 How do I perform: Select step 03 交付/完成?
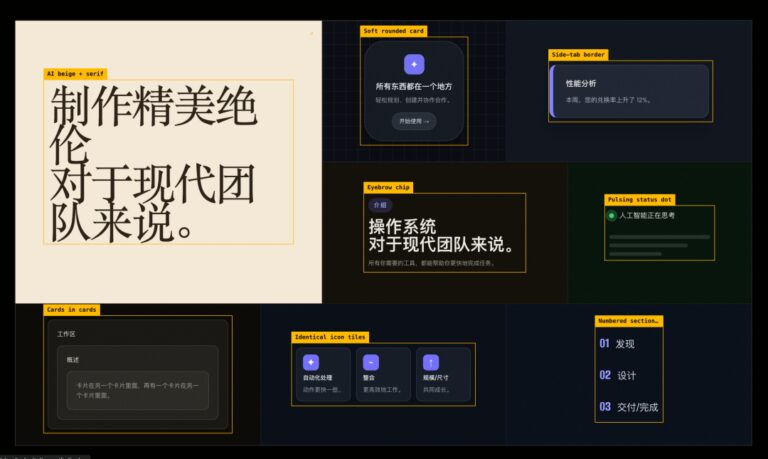click(x=629, y=407)
